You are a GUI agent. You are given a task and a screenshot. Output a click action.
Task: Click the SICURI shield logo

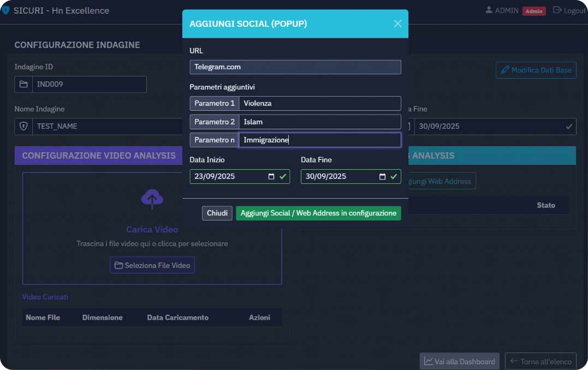pos(5,10)
